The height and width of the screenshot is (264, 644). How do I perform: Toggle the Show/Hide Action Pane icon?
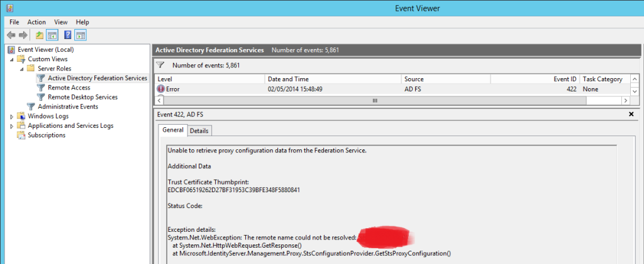80,35
